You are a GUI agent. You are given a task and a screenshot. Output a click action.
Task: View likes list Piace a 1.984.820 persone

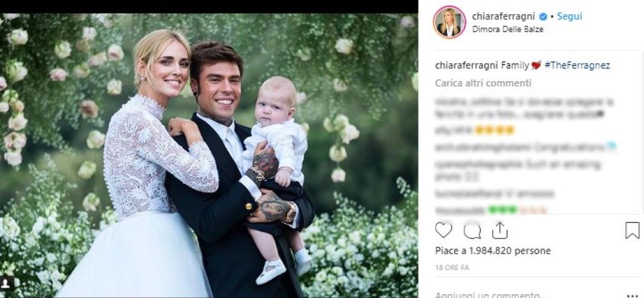coord(493,251)
